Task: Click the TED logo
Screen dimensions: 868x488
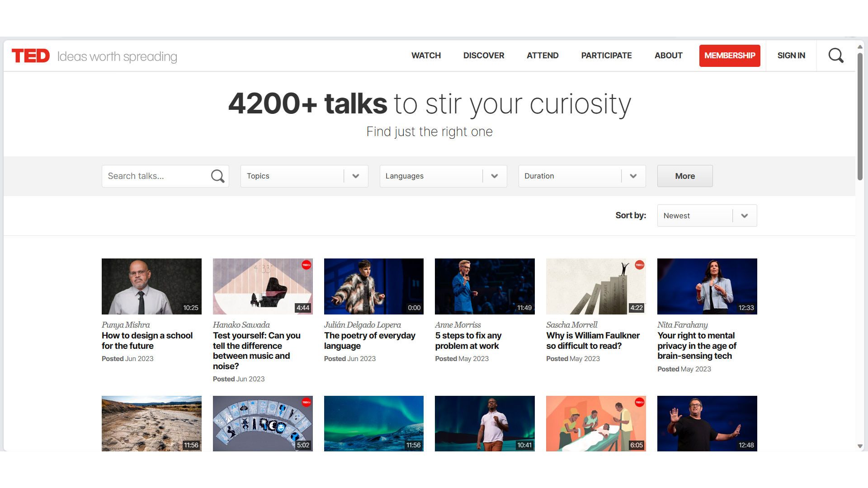Action: [x=31, y=55]
